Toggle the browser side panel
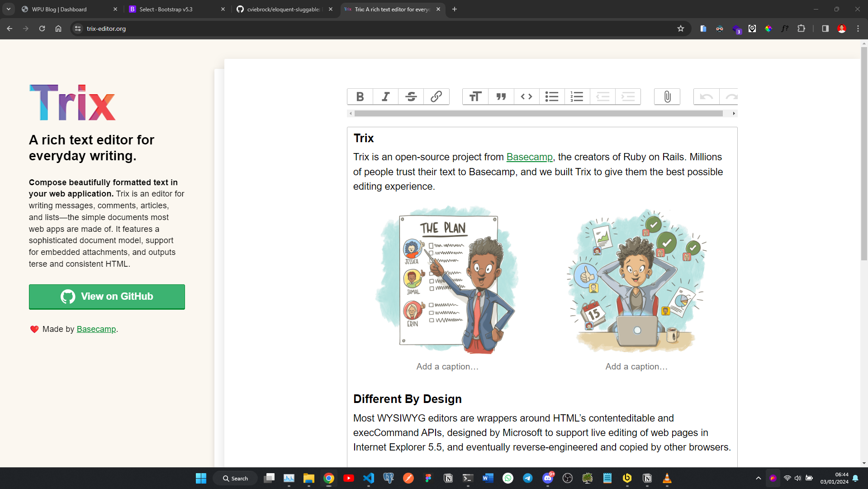 tap(825, 29)
